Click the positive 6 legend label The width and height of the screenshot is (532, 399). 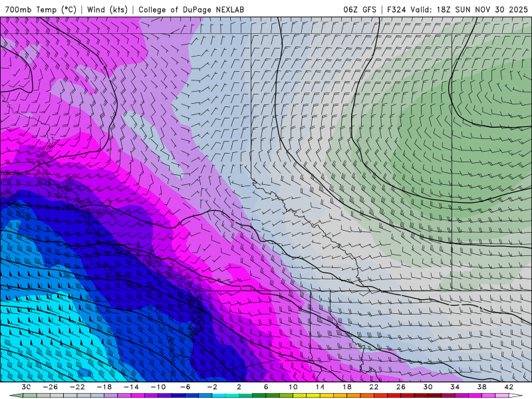266,387
